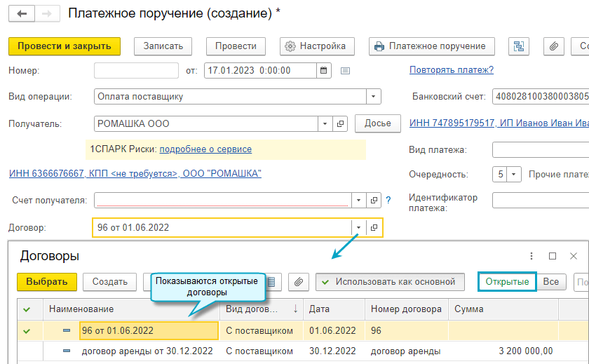Image resolution: width=589 pixels, height=364 pixels.
Task: Expand the Очередность dropdown
Action: (x=514, y=174)
